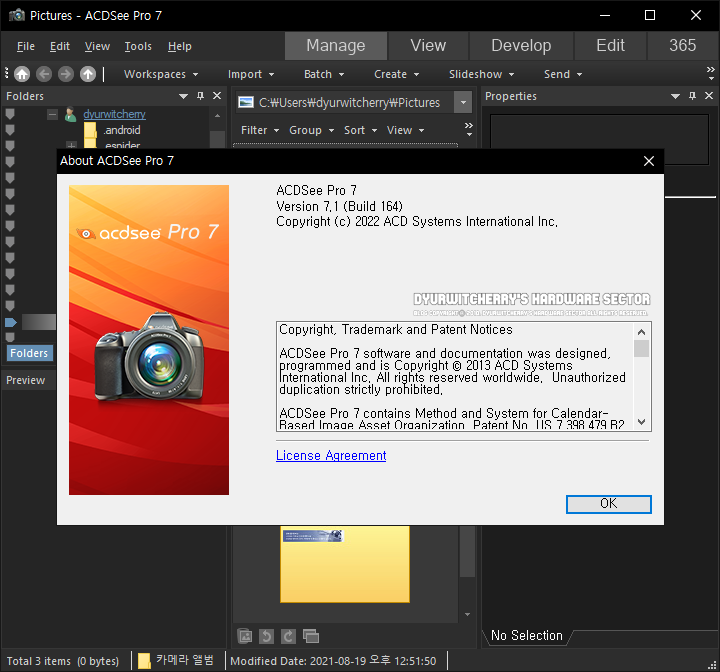Open the Filter dropdown
The height and width of the screenshot is (672, 720).
pyautogui.click(x=260, y=130)
